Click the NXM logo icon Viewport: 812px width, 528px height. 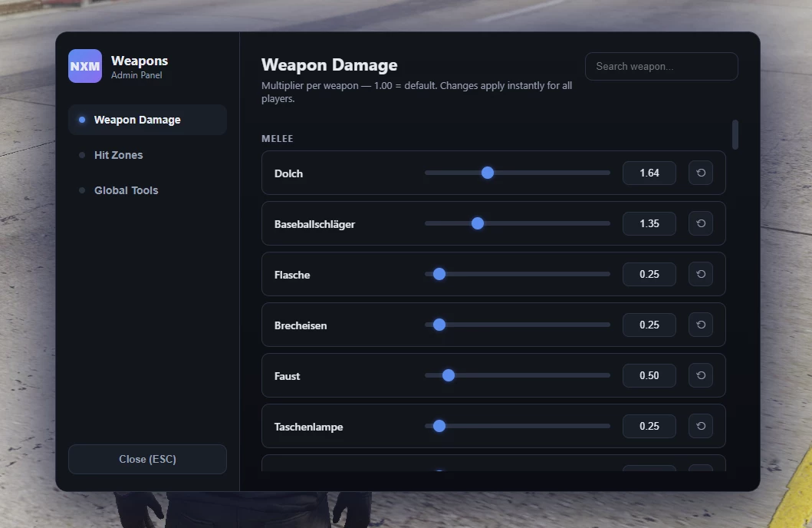[85, 66]
